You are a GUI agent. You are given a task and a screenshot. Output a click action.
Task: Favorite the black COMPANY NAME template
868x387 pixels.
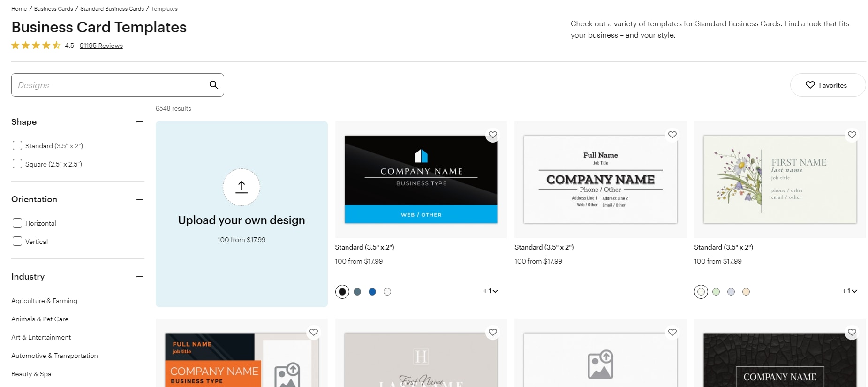[492, 135]
